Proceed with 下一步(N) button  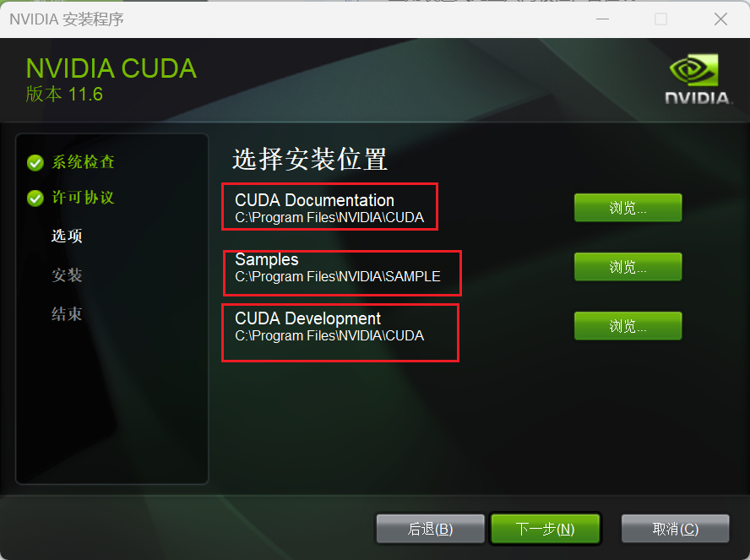[546, 529]
